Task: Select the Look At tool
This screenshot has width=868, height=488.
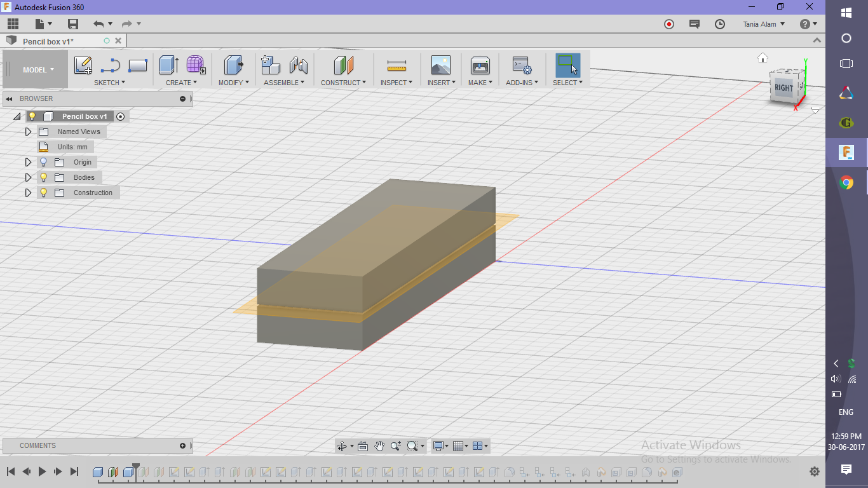Action: (363, 446)
